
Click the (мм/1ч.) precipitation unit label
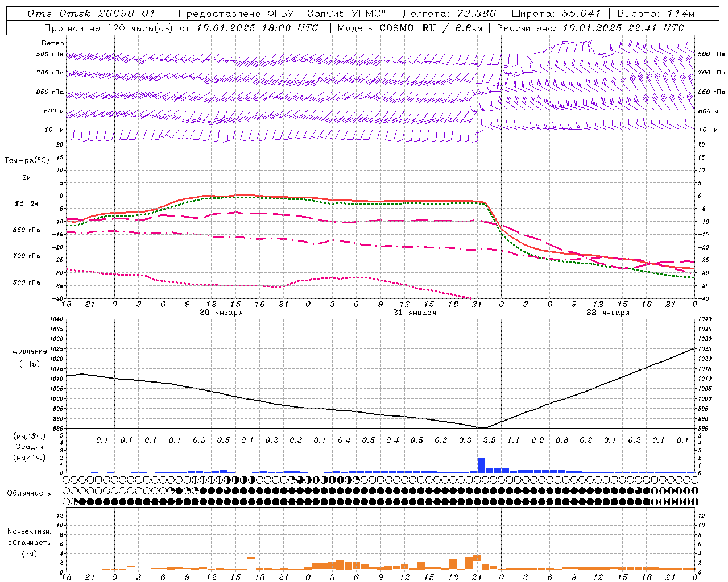[30, 458]
